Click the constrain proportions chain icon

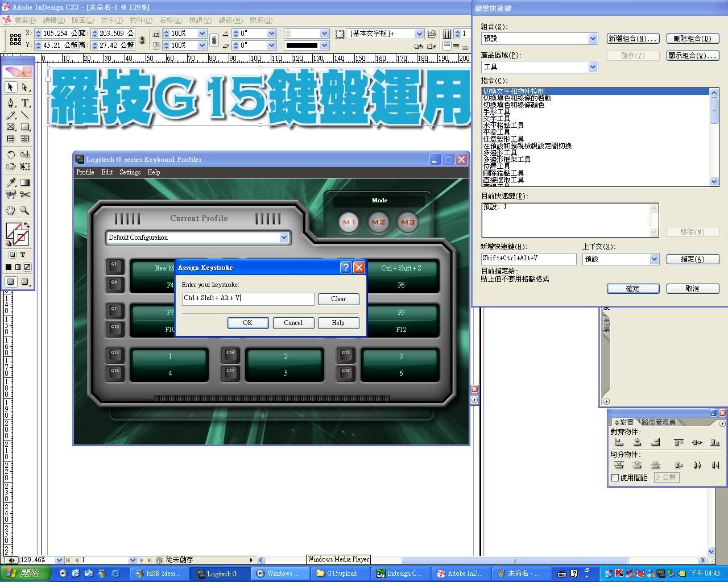point(214,40)
